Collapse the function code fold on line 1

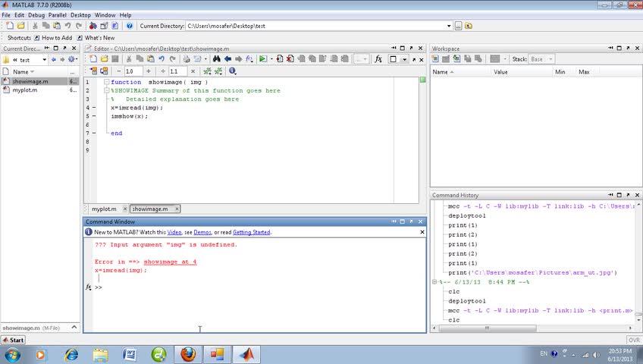tap(107, 82)
